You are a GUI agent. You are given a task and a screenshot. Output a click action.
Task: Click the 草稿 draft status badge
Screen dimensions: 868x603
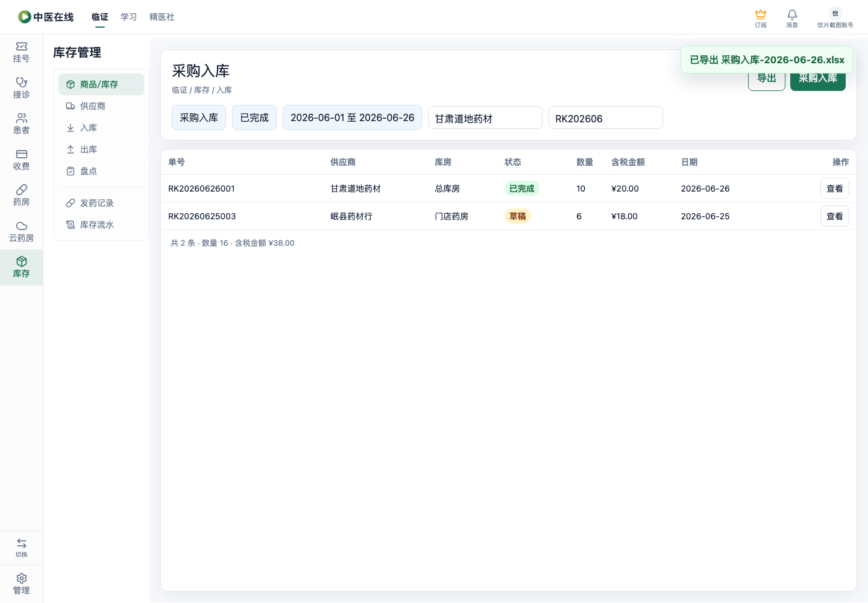point(518,216)
